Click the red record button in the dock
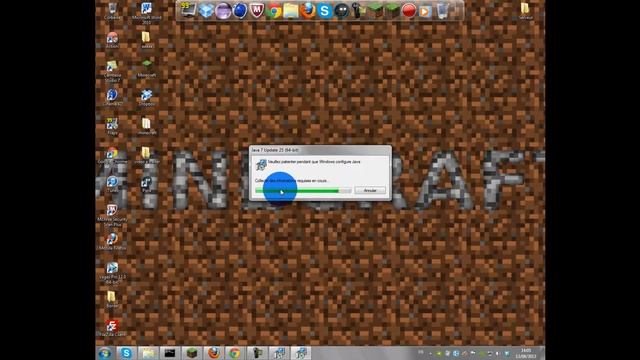The height and width of the screenshot is (360, 640). tap(409, 11)
